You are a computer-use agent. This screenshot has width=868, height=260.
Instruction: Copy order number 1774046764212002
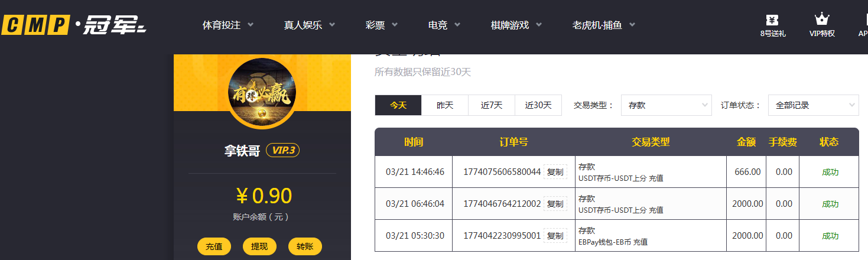pyautogui.click(x=555, y=204)
